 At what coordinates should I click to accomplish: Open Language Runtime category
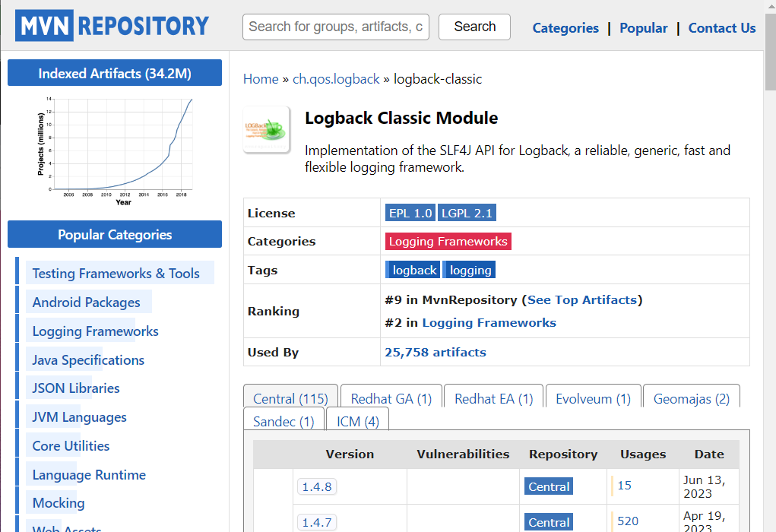click(x=89, y=474)
